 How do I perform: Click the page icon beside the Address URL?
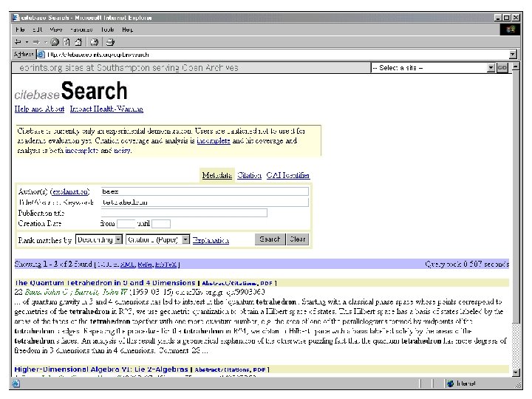pyautogui.click(x=41, y=54)
